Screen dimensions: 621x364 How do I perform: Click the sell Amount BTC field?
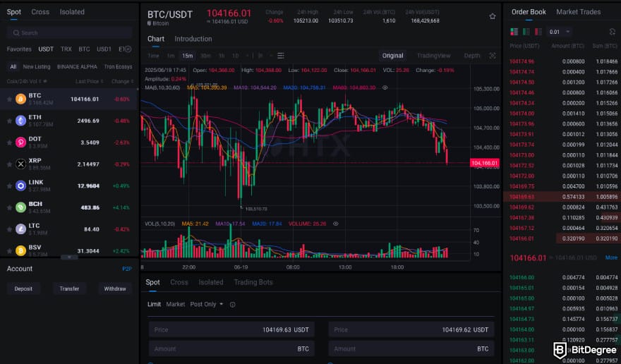[411, 349]
